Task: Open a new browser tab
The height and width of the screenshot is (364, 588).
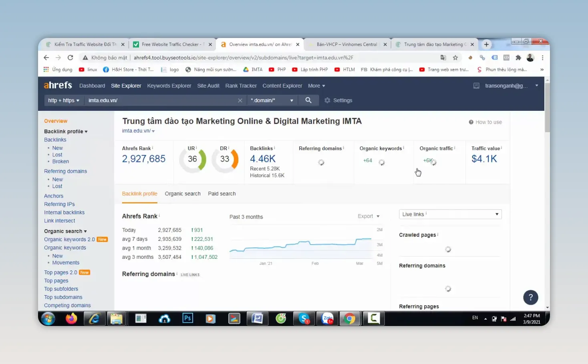Action: coord(486,44)
